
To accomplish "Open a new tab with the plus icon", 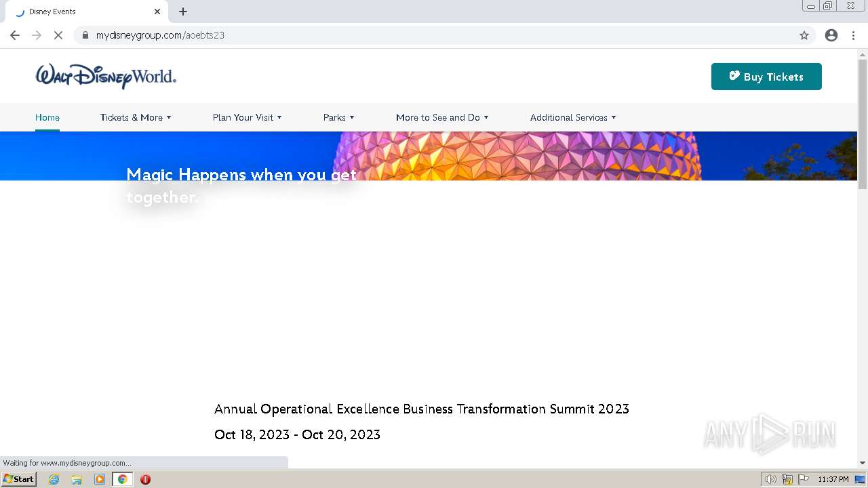I will [183, 12].
